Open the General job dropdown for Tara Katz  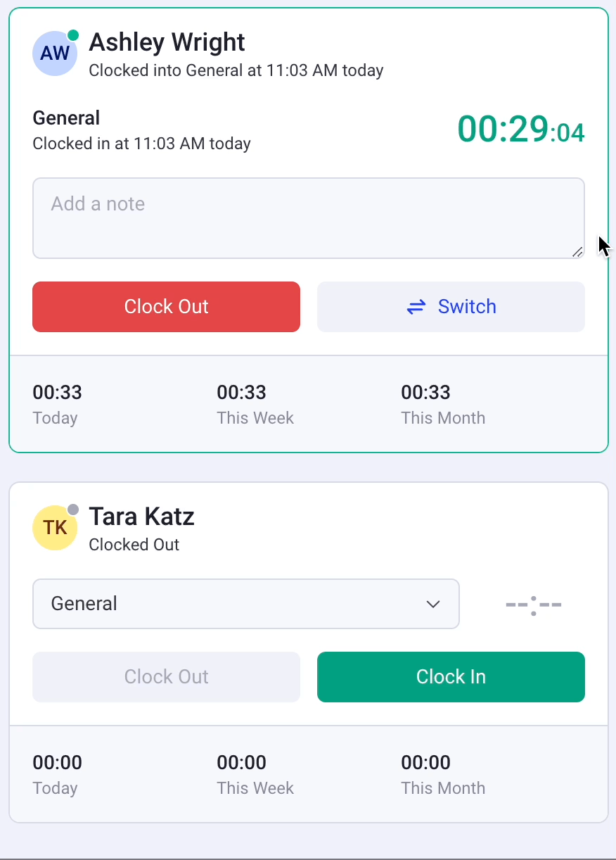(x=246, y=604)
